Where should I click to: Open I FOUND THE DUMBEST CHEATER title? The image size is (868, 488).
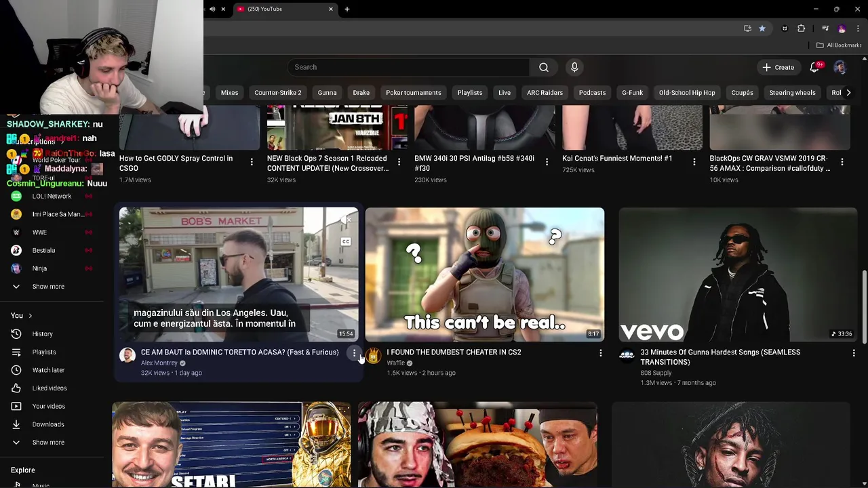click(x=454, y=352)
